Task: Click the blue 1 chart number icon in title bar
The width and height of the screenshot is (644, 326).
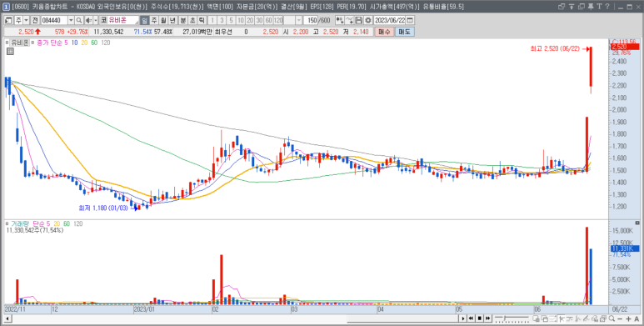Action: click(7, 7)
